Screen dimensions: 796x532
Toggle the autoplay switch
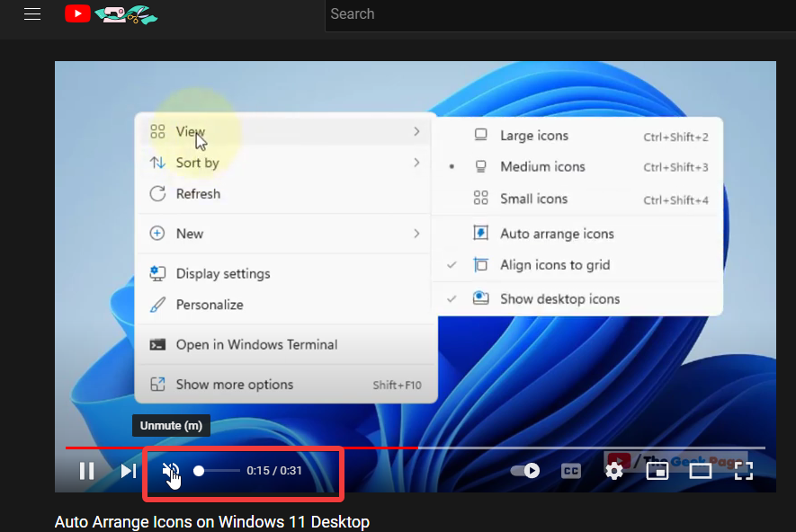pos(525,471)
